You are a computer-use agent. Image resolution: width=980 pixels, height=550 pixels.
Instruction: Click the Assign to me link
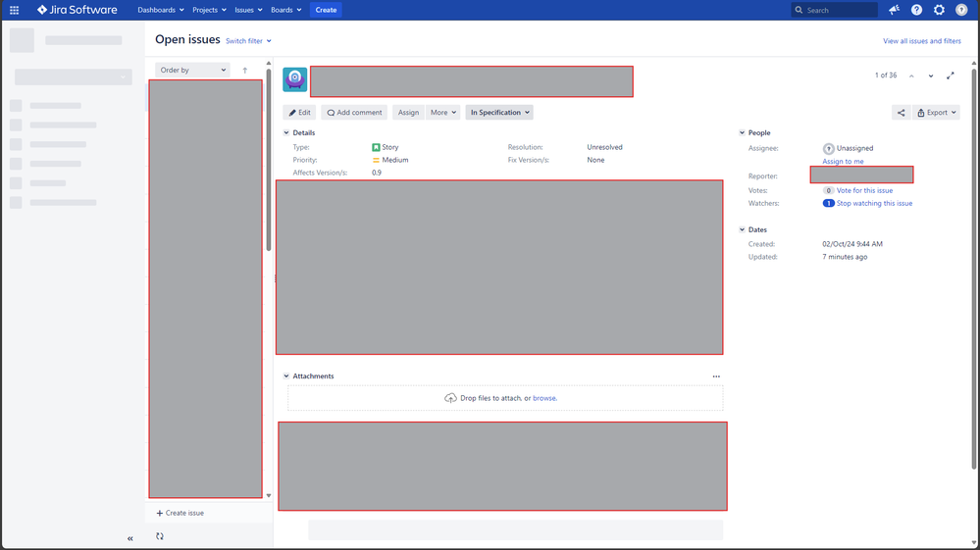click(843, 162)
